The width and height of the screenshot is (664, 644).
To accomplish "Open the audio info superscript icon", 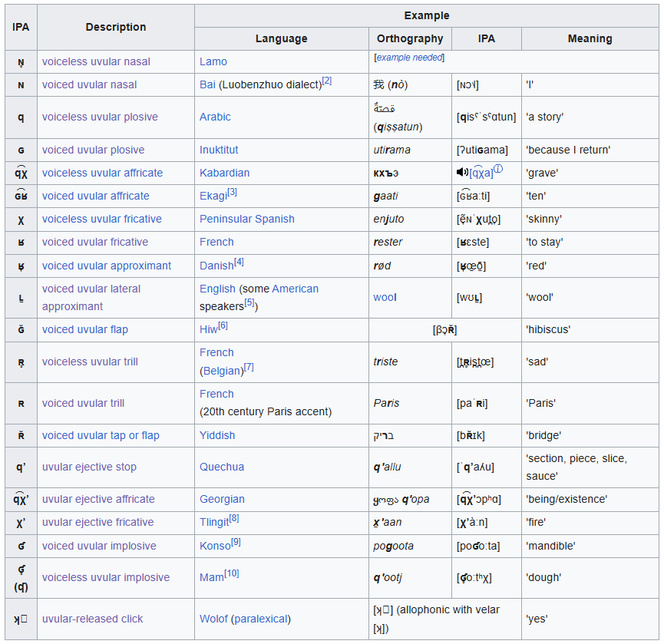I will (498, 169).
